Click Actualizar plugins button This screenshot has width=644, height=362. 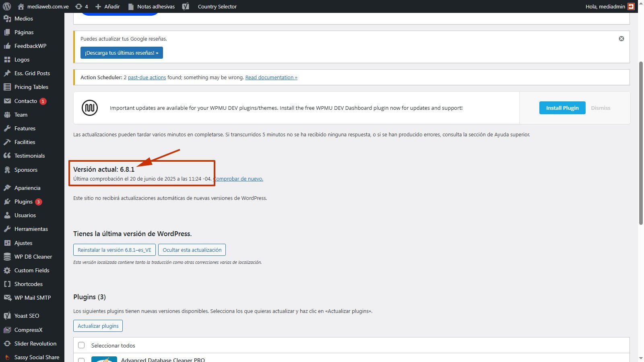point(98,326)
